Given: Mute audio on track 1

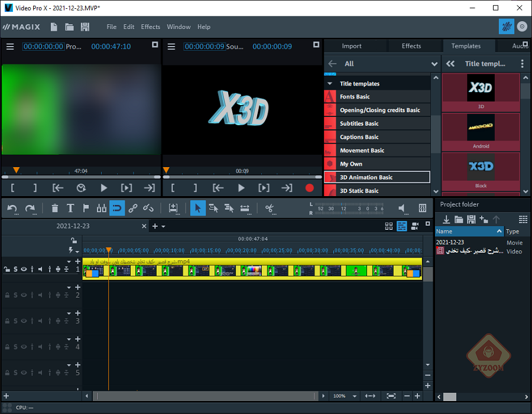Looking at the screenshot, I should click(40, 269).
